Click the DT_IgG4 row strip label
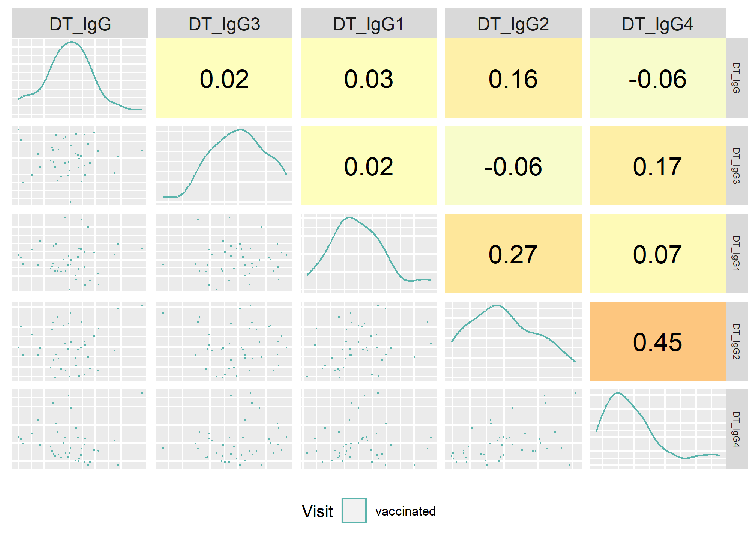The height and width of the screenshot is (540, 756). pyautogui.click(x=736, y=429)
